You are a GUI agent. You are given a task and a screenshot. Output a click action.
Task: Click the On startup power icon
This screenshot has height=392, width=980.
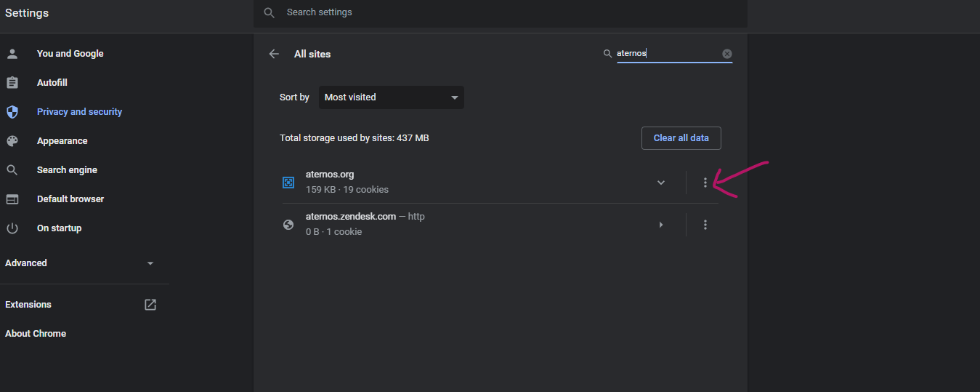[x=12, y=228]
